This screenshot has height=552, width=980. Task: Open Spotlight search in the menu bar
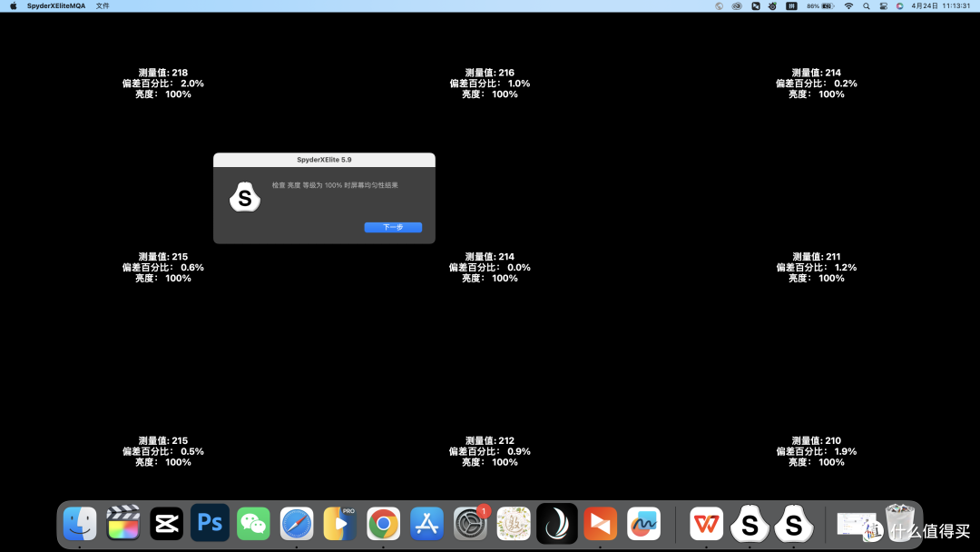pyautogui.click(x=867, y=5)
